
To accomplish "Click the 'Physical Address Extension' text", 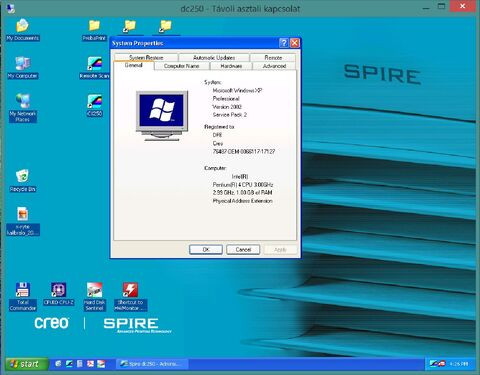I will coord(243,201).
